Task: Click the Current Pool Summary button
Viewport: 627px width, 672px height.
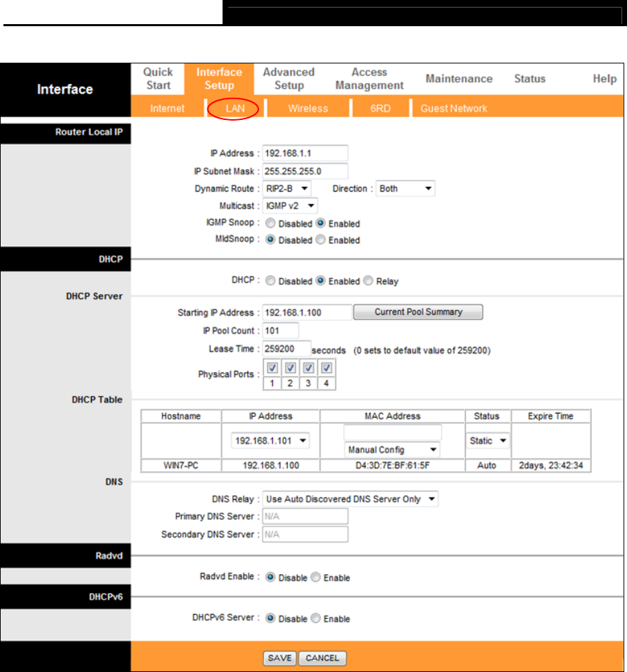Action: click(x=418, y=312)
